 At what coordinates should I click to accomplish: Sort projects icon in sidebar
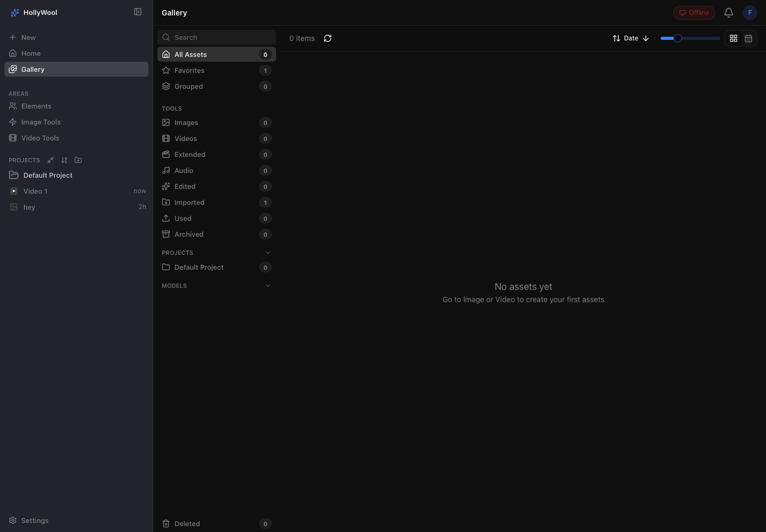pyautogui.click(x=64, y=160)
